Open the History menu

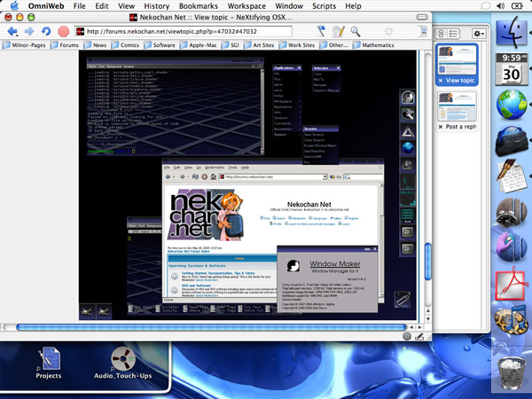[x=156, y=6]
